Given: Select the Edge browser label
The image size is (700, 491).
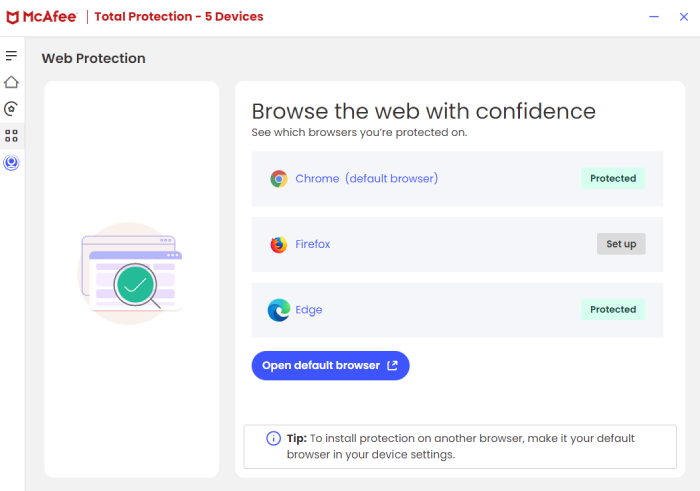Looking at the screenshot, I should pyautogui.click(x=309, y=310).
